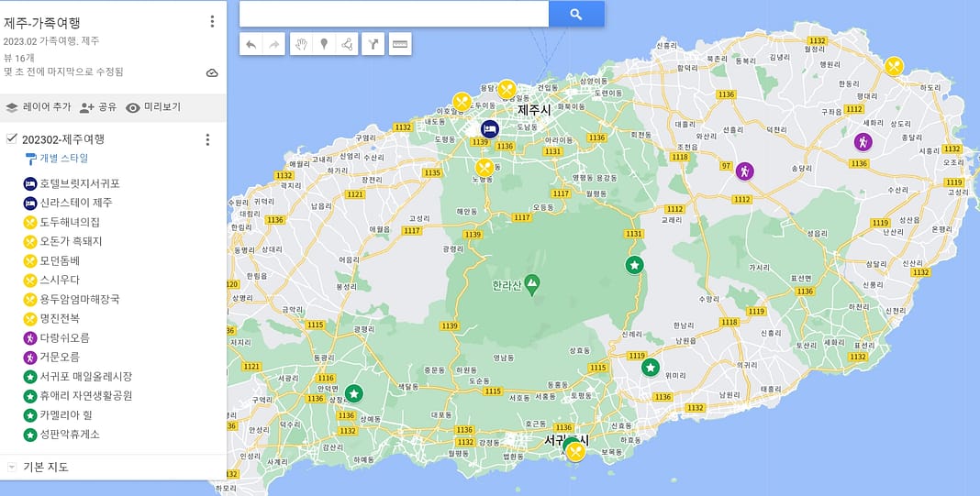Open the 제주-가족여행 map options menu
Viewport: 980px width, 496px height.
tap(212, 21)
